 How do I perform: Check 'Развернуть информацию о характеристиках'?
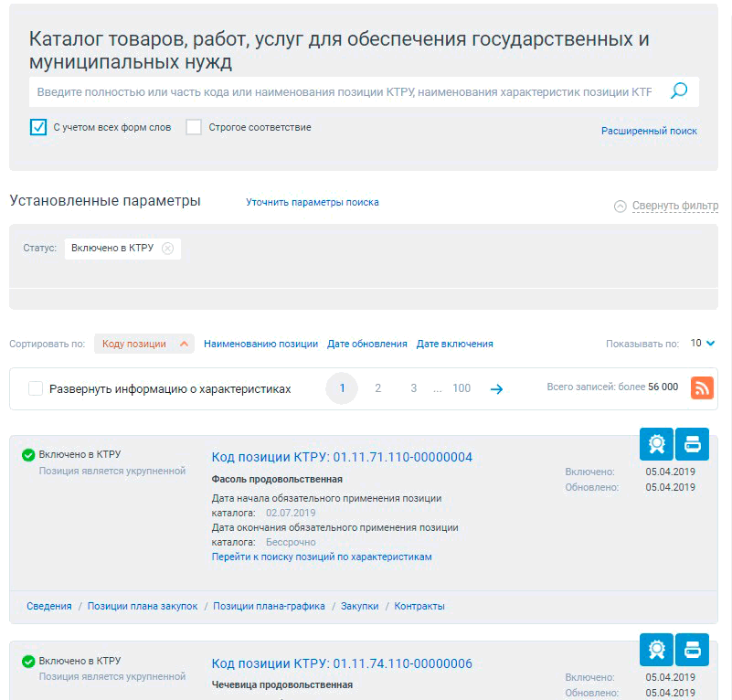(x=36, y=388)
